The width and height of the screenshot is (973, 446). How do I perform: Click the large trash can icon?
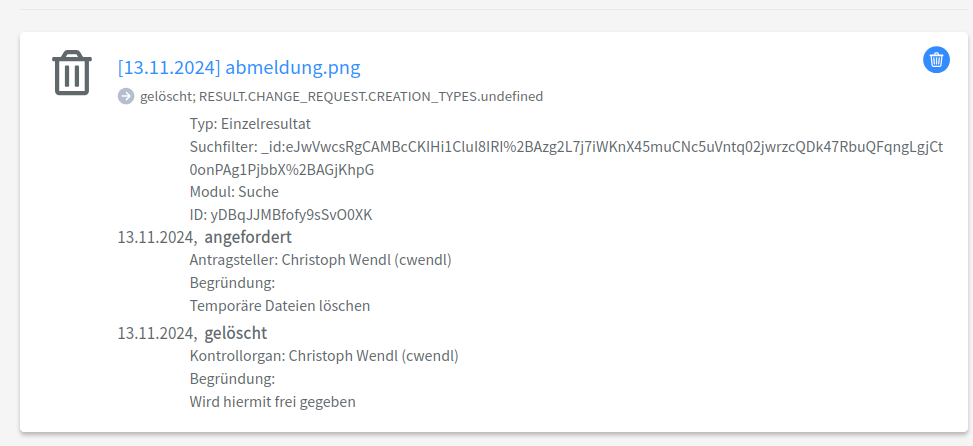point(72,73)
